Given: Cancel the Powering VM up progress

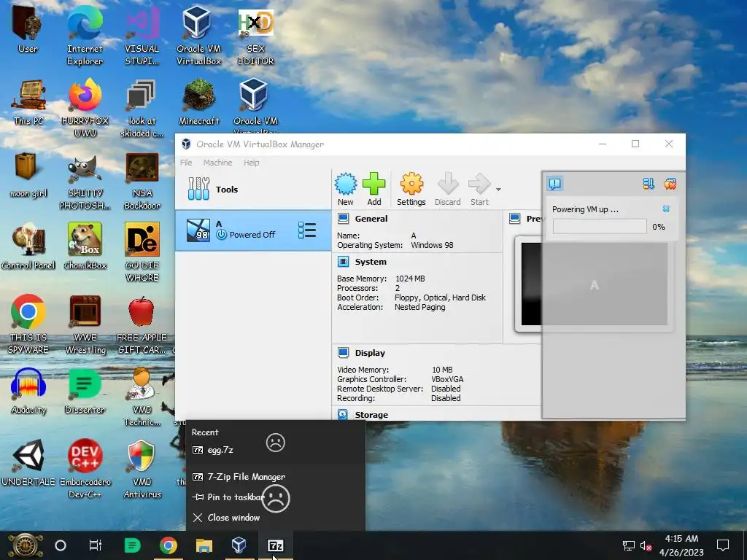Looking at the screenshot, I should tap(666, 209).
